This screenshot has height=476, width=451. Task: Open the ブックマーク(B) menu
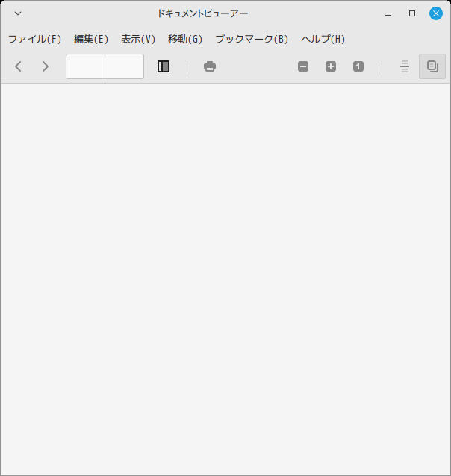point(252,39)
